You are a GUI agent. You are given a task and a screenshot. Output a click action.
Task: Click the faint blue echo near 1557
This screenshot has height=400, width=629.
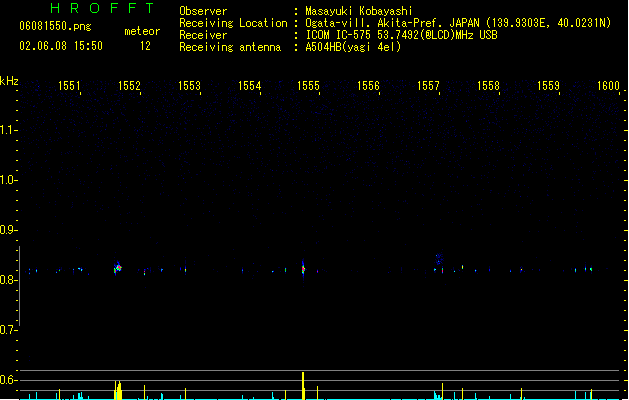pos(439,258)
